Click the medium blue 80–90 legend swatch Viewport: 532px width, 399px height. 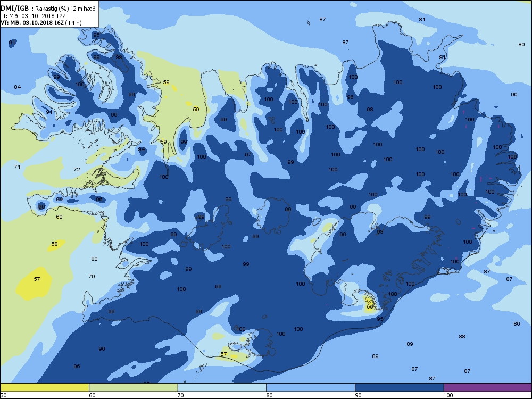[311, 387]
